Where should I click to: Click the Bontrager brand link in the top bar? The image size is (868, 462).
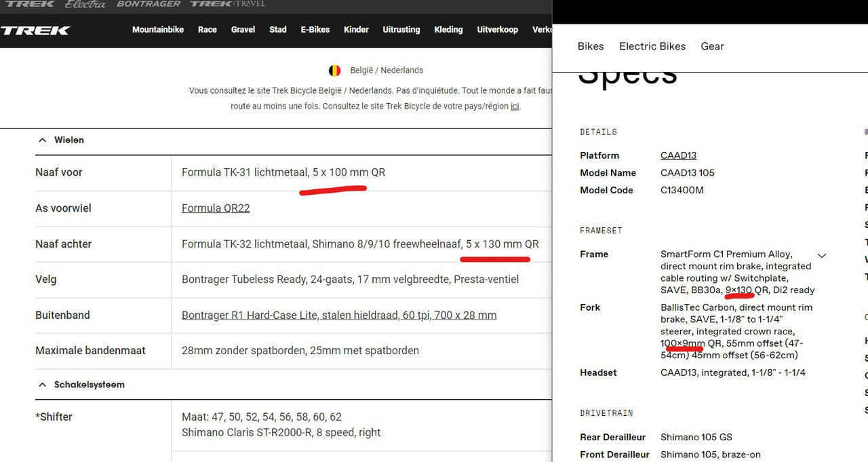click(x=149, y=4)
